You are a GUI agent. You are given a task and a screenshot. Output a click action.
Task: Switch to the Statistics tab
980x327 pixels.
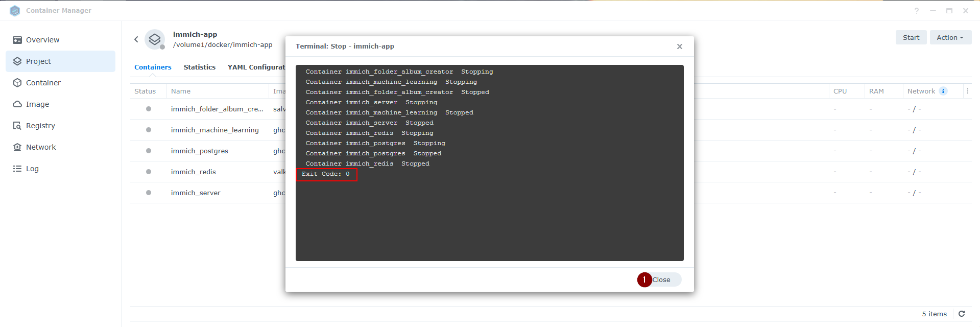[x=199, y=67]
